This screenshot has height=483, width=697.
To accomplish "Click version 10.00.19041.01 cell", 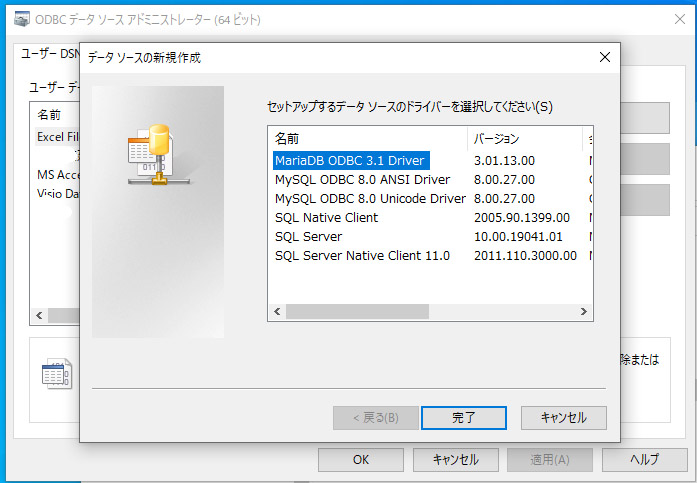I will pyautogui.click(x=518, y=237).
